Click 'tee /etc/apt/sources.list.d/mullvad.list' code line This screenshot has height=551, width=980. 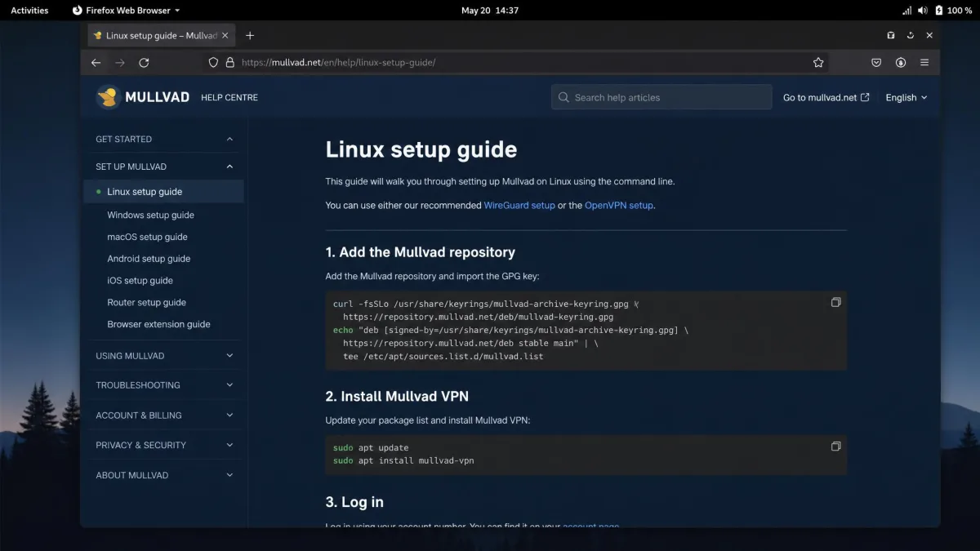click(443, 357)
